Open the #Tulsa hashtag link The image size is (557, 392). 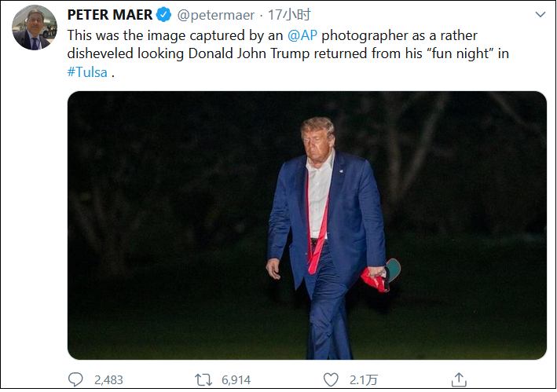click(87, 71)
